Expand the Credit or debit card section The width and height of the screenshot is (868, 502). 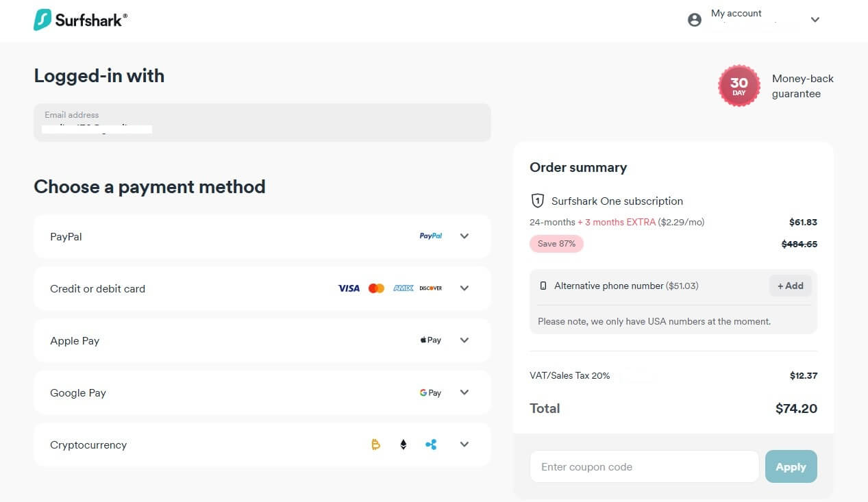point(464,288)
